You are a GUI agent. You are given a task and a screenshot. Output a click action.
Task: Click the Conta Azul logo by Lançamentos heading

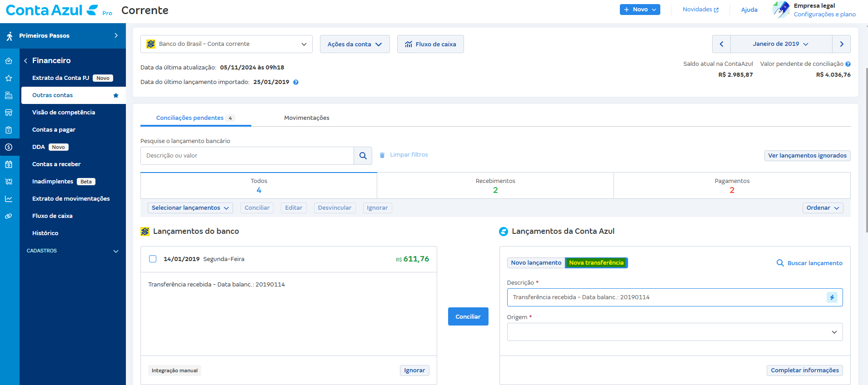click(504, 232)
